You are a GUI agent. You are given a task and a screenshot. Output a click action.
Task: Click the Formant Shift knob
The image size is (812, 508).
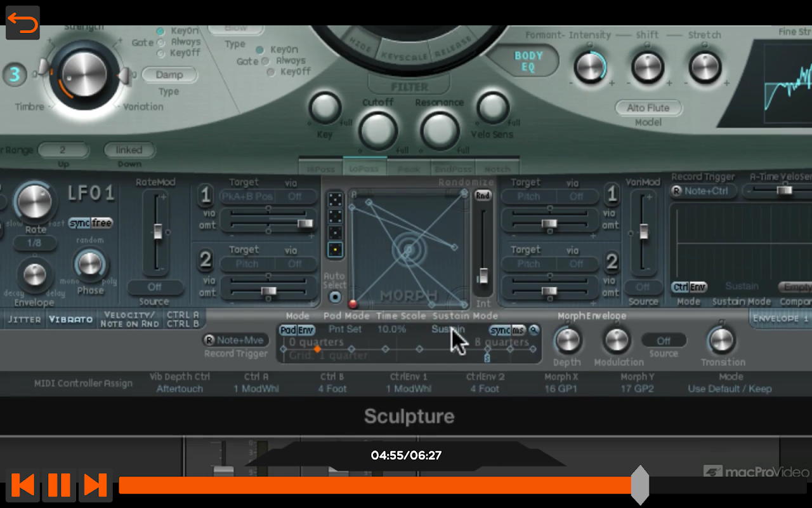coord(648,67)
